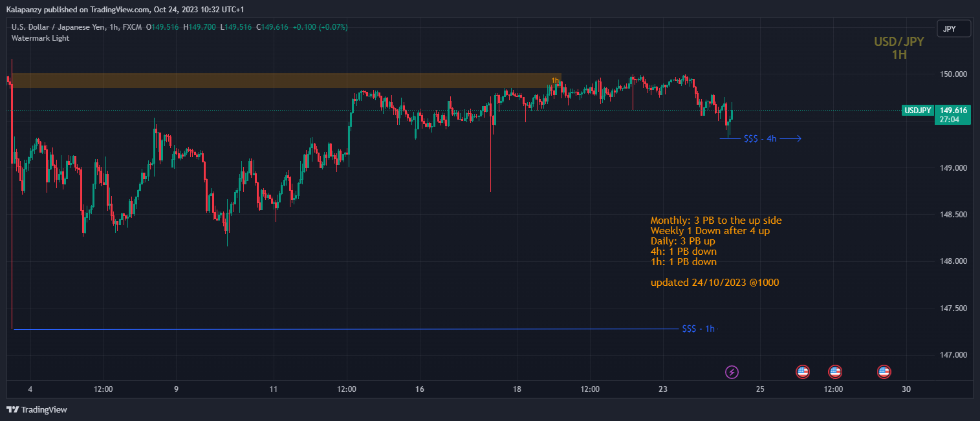Click the 148.000 price axis label

(x=953, y=261)
